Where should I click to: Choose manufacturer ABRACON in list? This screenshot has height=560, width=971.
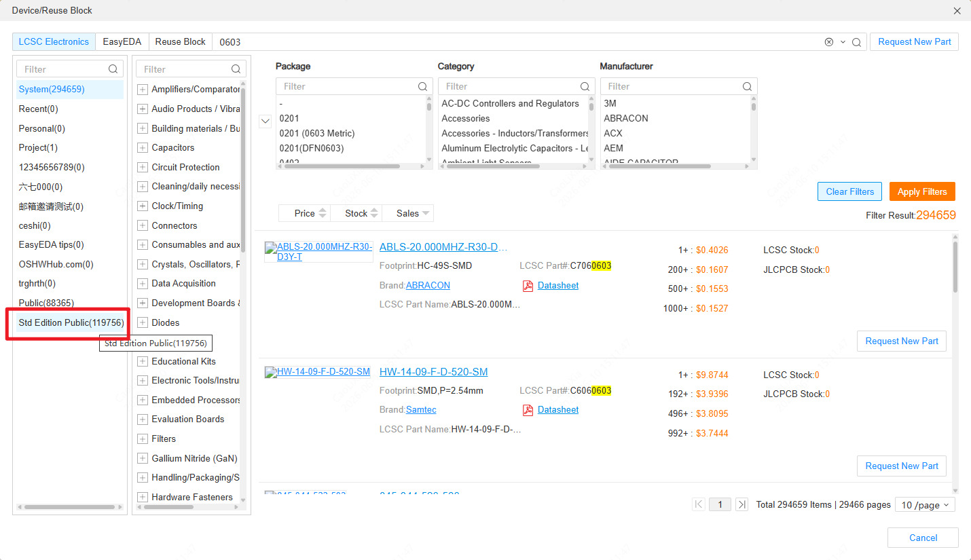point(626,119)
